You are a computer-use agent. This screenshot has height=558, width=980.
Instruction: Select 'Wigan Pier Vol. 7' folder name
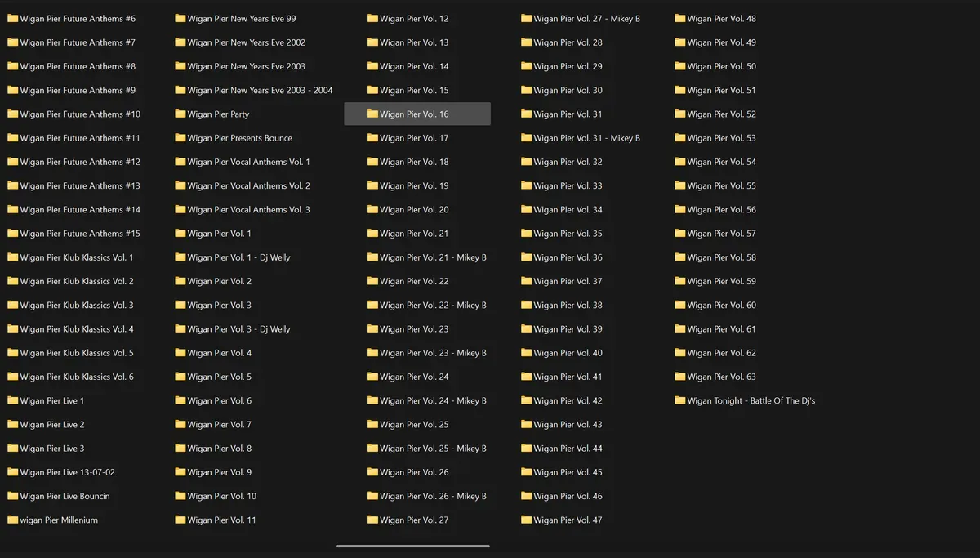(x=220, y=425)
